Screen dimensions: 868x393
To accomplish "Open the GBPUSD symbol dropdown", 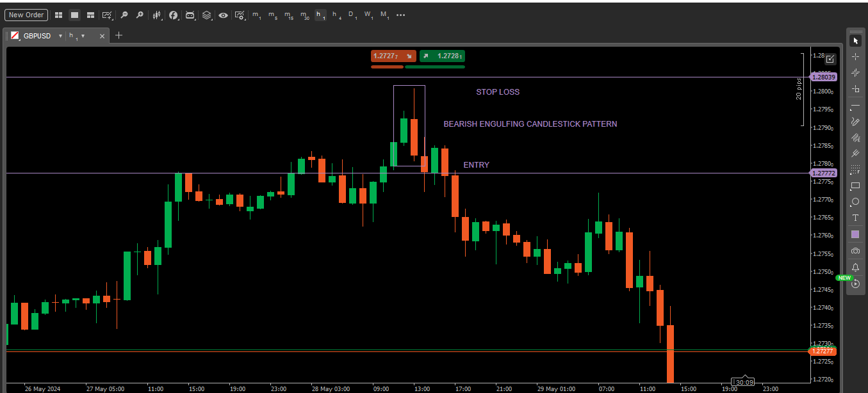I will tap(60, 36).
